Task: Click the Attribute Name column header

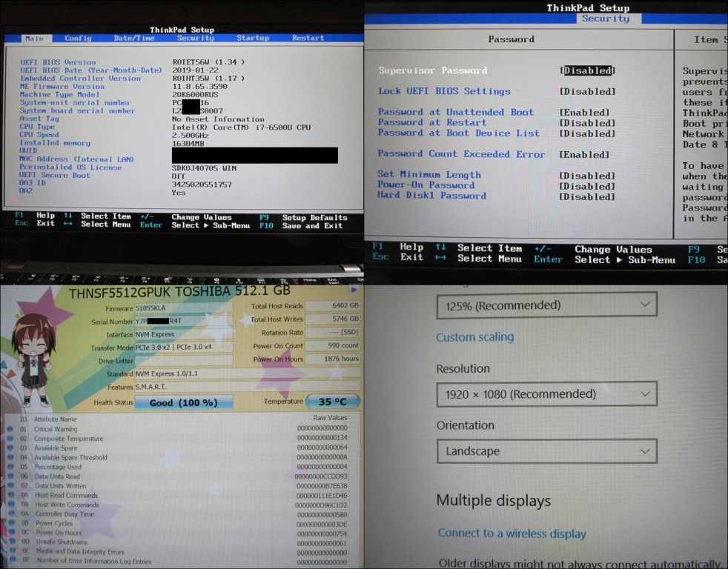Action: [x=56, y=419]
